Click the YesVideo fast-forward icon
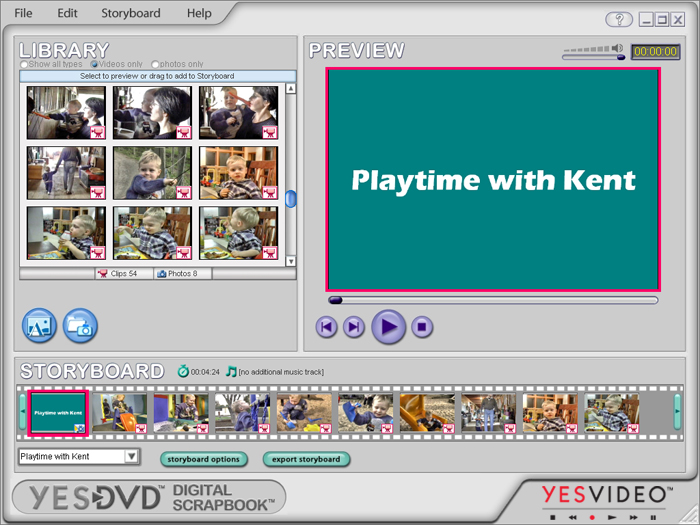 tap(633, 517)
